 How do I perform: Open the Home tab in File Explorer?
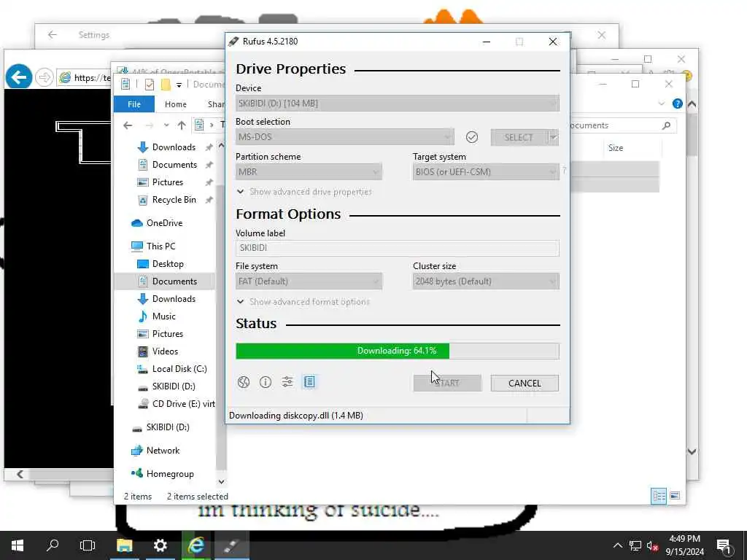(x=175, y=104)
